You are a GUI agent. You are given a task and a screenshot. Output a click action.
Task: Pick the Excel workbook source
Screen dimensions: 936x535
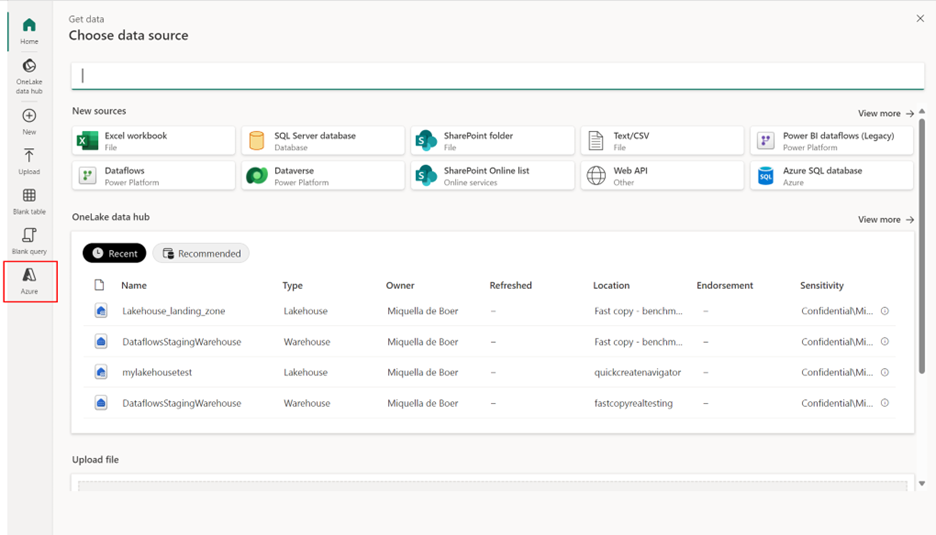tap(153, 141)
